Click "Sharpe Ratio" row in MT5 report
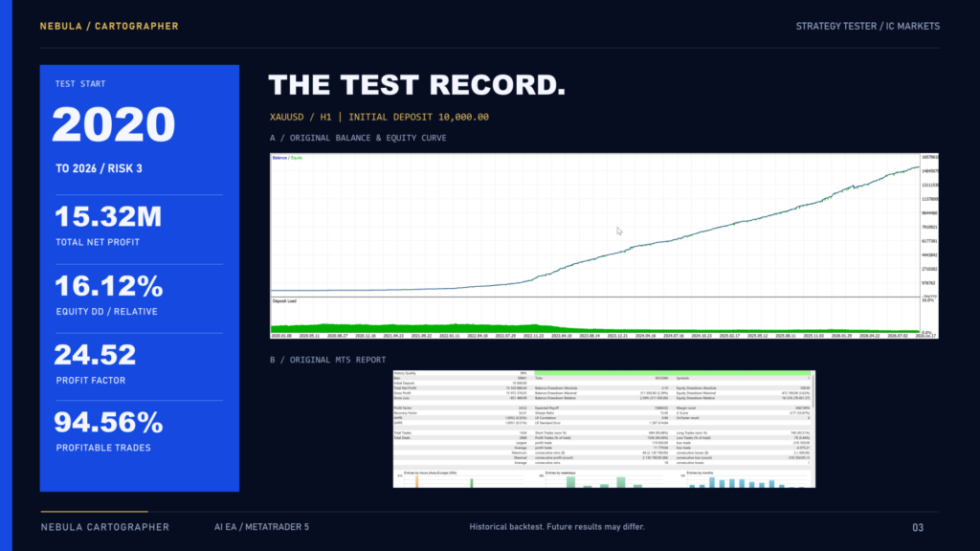This screenshot has width=980, height=551. (601, 413)
